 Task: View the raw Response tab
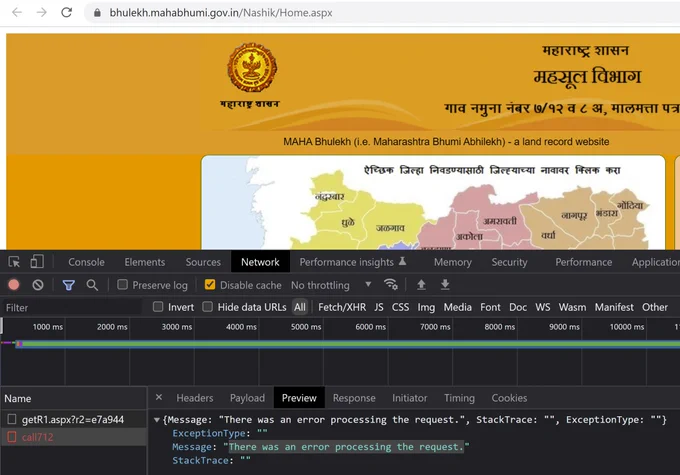pyautogui.click(x=354, y=398)
